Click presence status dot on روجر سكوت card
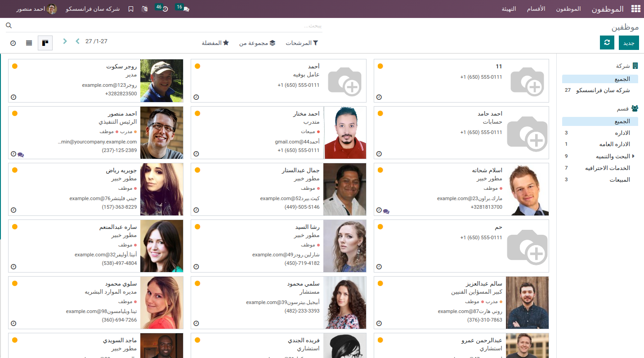Image resolution: width=644 pixels, height=358 pixels. 15,66
